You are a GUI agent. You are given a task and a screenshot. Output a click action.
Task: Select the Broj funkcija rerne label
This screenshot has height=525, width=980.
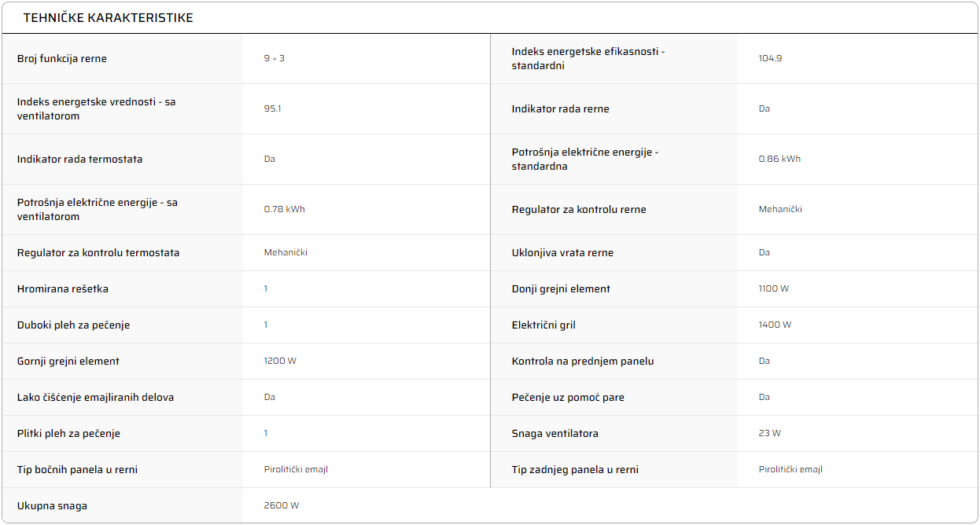pyautogui.click(x=62, y=59)
